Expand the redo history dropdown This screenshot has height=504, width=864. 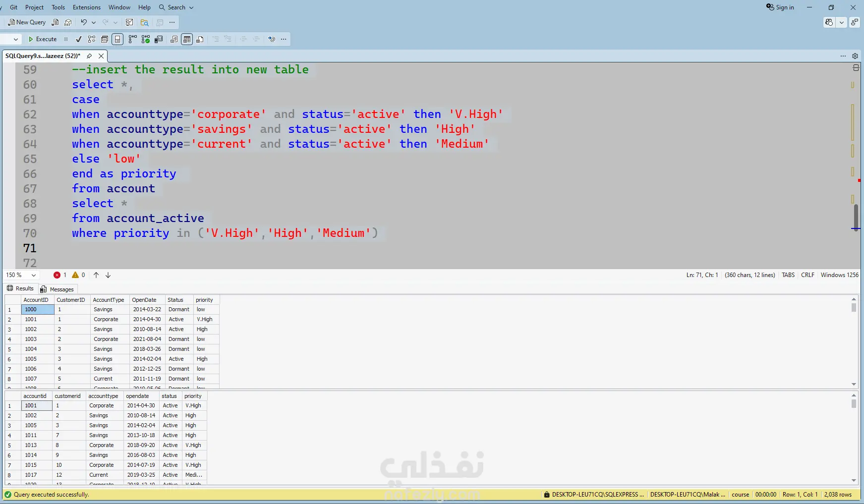pos(115,22)
